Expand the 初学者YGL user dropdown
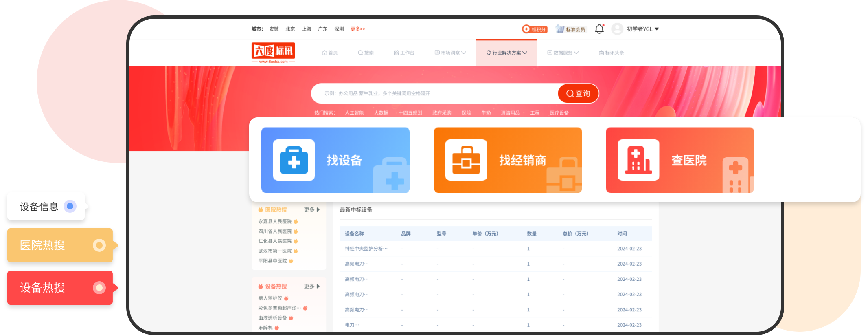Image resolution: width=868 pixels, height=335 pixels. (x=643, y=29)
